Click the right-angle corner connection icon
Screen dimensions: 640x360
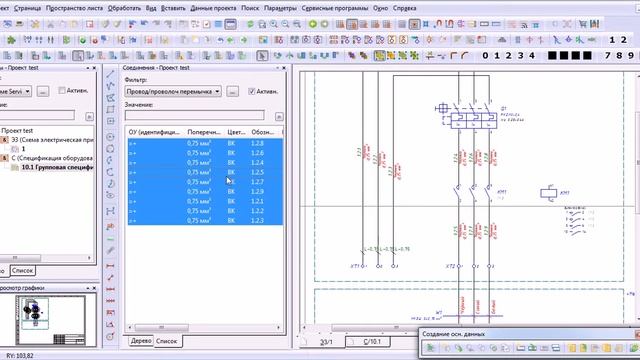point(453,56)
